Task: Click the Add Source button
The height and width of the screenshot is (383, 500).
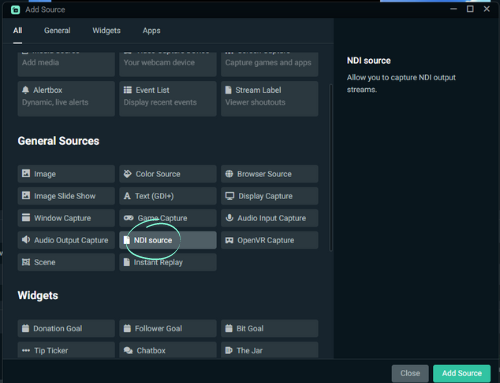Action: pos(462,373)
